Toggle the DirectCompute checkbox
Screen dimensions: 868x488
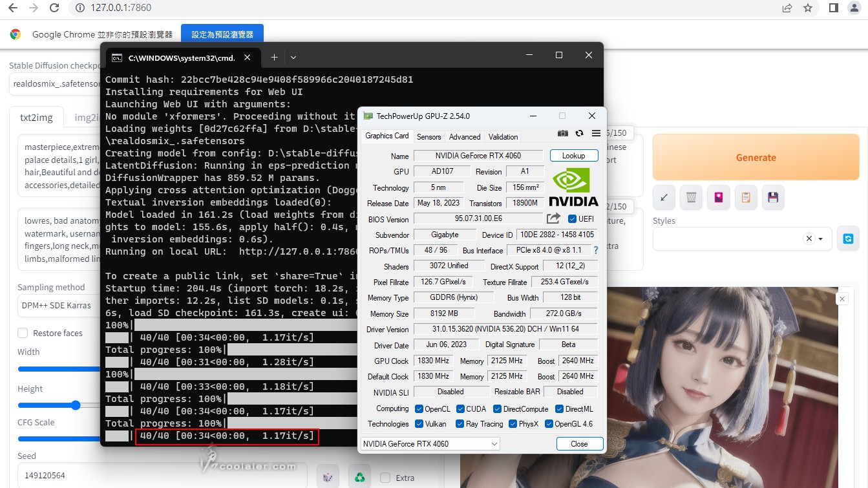point(498,409)
